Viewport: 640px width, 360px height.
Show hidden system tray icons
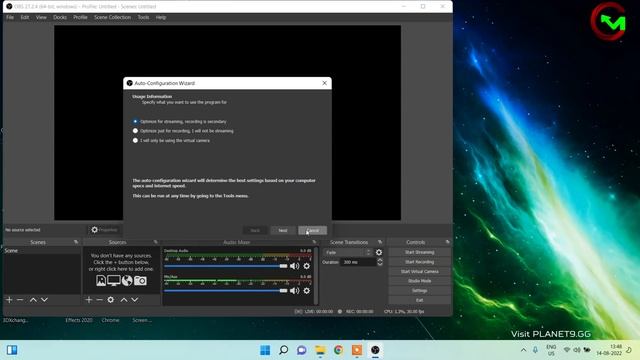pos(523,350)
